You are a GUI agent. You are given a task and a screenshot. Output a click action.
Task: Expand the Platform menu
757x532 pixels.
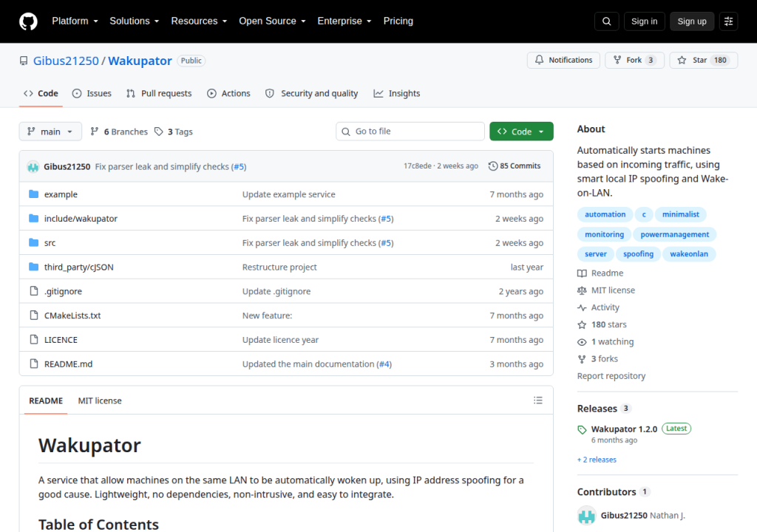tap(75, 21)
